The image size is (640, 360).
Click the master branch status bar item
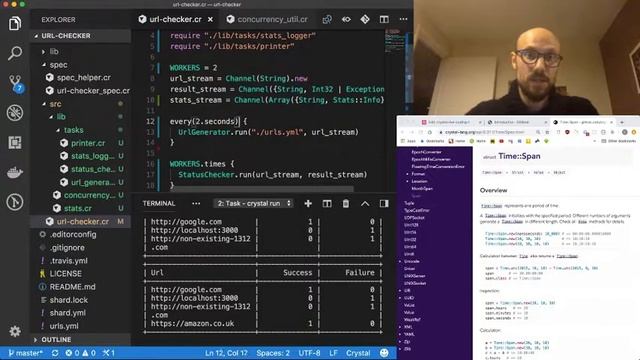25,353
